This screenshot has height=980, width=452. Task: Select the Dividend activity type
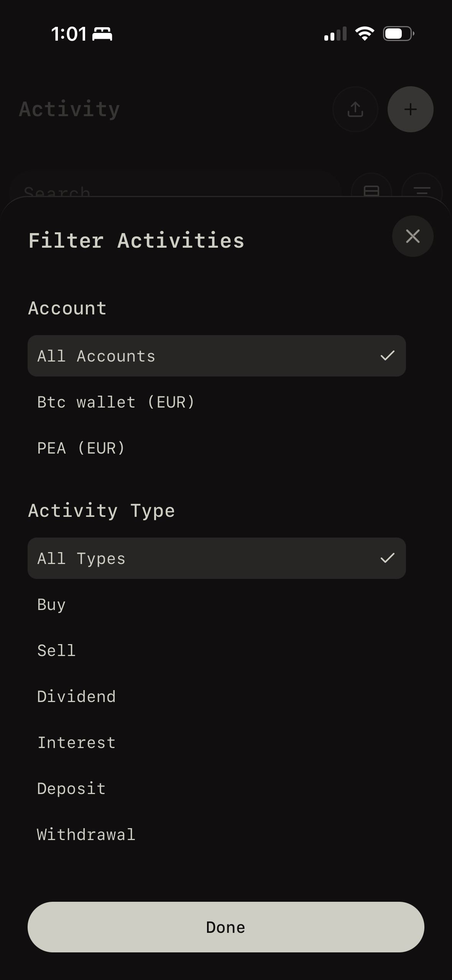click(x=76, y=696)
